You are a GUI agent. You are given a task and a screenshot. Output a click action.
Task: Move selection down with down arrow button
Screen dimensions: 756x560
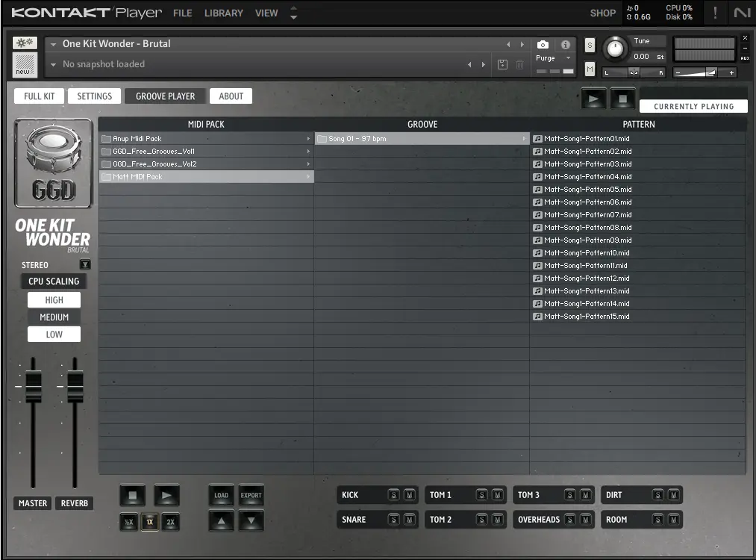click(x=252, y=521)
